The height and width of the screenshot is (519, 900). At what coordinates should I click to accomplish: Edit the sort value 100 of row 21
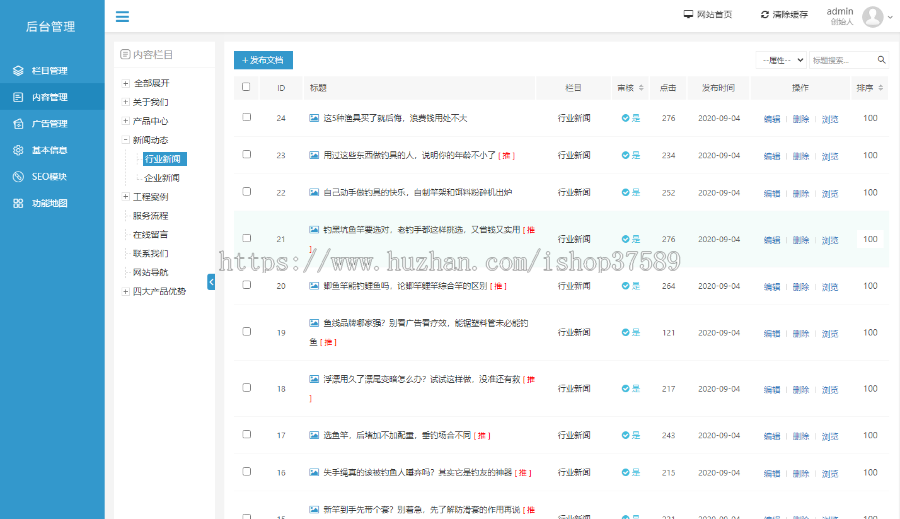tap(870, 239)
